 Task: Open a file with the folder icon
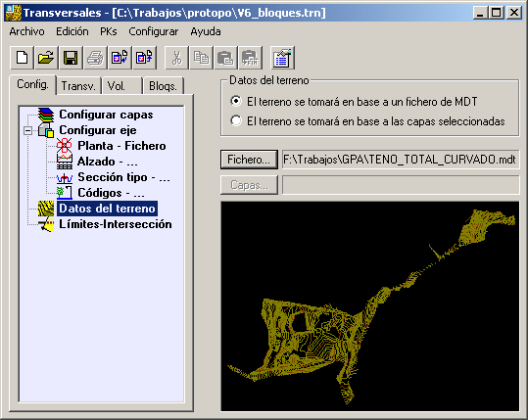[46, 58]
